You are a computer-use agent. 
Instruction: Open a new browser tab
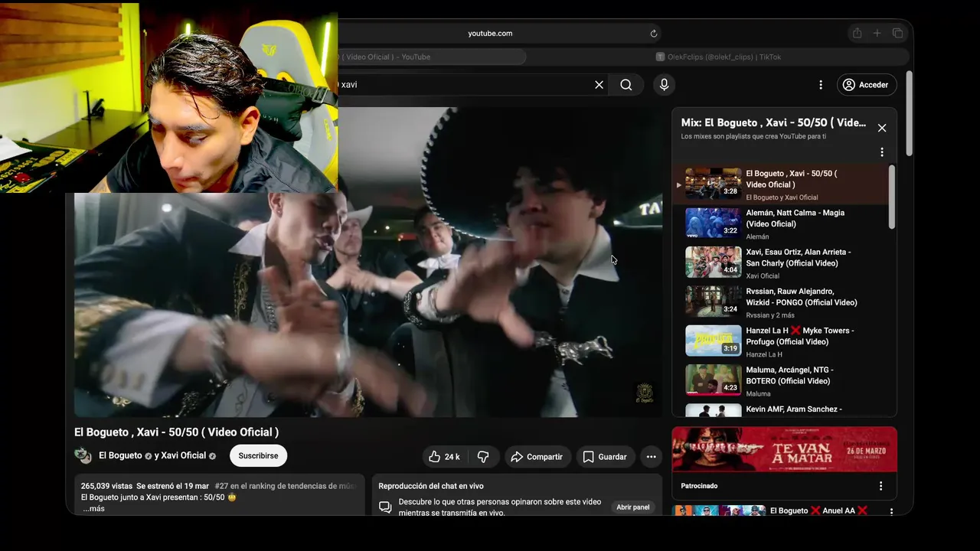coord(877,34)
